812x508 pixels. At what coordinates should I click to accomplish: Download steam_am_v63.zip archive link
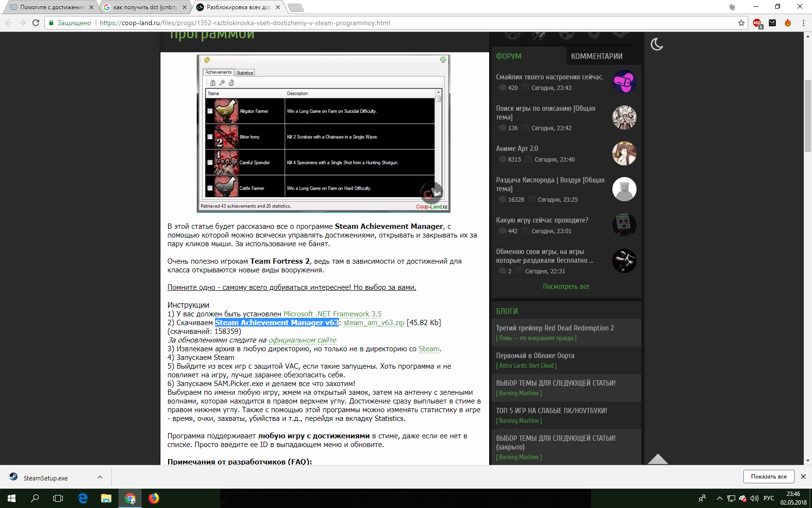tap(374, 323)
